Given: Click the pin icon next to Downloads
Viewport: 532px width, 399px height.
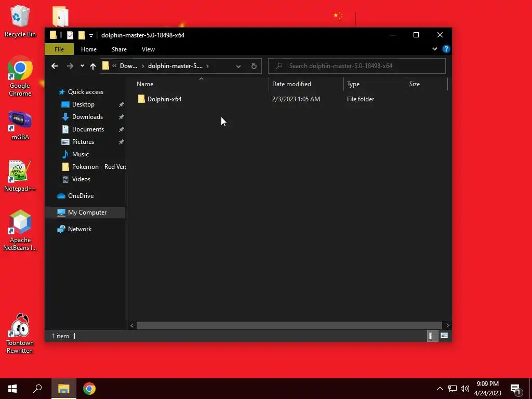Looking at the screenshot, I should click(121, 117).
